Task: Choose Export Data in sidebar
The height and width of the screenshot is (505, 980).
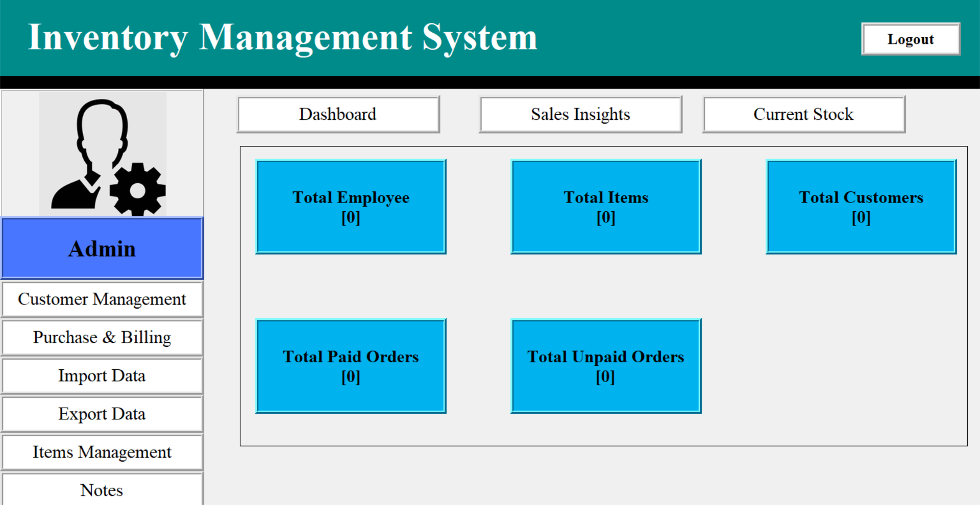Action: point(102,414)
